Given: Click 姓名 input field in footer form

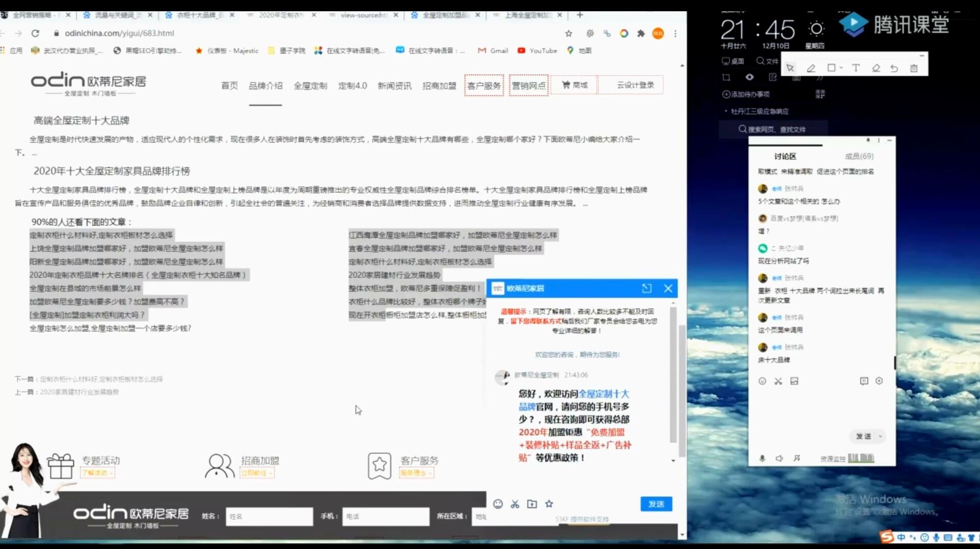Looking at the screenshot, I should (x=269, y=516).
